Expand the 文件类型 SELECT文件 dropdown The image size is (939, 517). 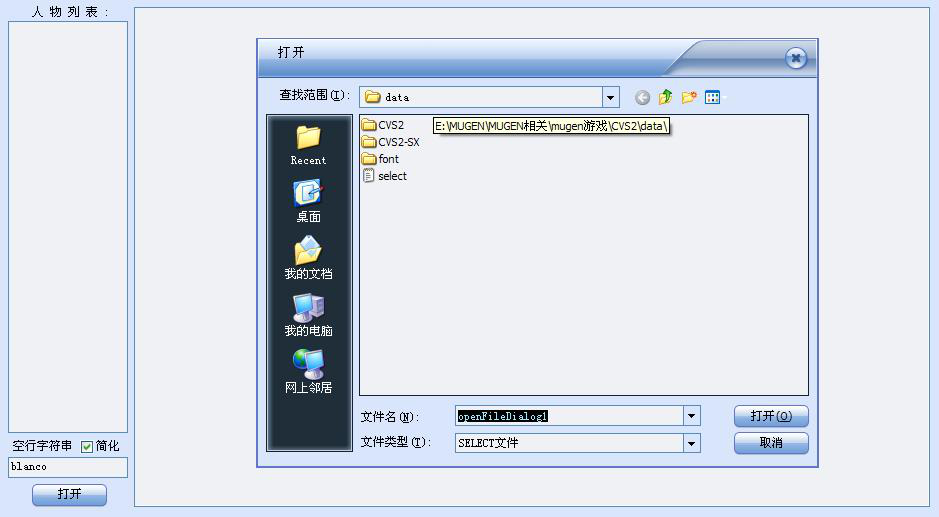[x=692, y=443]
